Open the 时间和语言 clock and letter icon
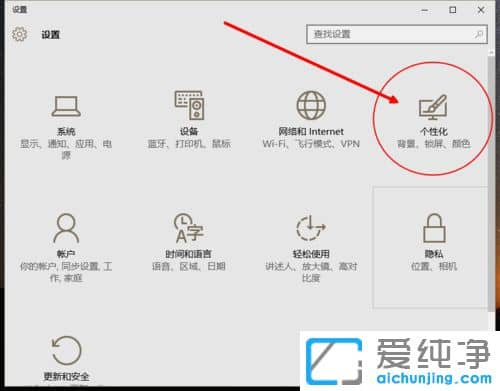The width and height of the screenshot is (500, 391). [189, 228]
